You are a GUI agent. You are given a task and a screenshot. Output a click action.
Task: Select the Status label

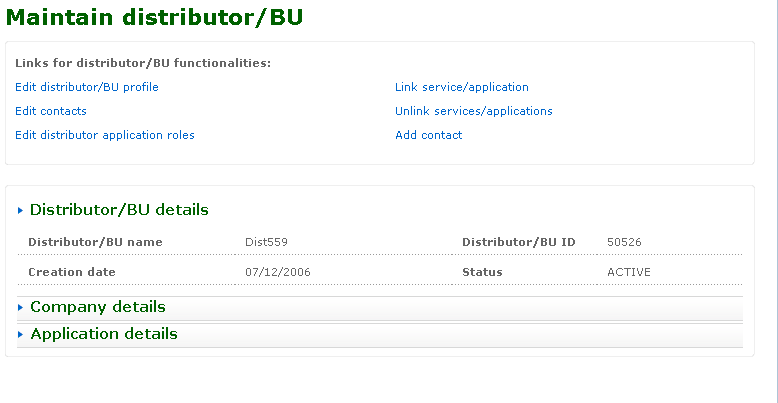[482, 272]
